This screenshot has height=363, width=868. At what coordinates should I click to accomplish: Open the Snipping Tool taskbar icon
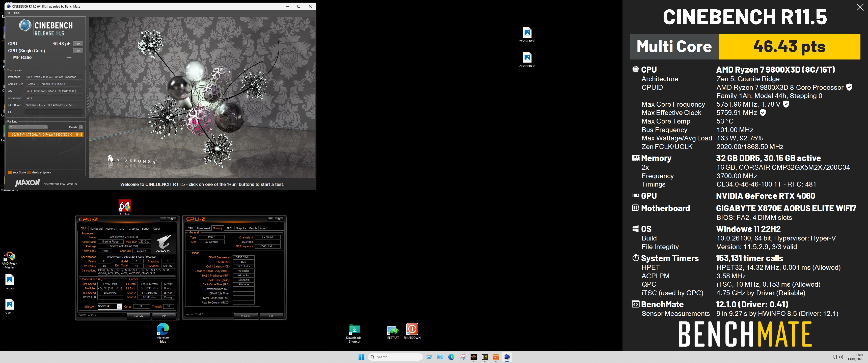[462, 357]
